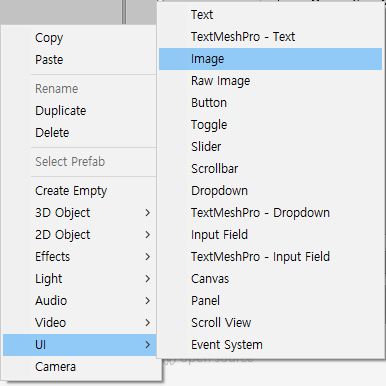Choose Raw Image from UI submenu
This screenshot has width=386, height=386.
tap(270, 81)
